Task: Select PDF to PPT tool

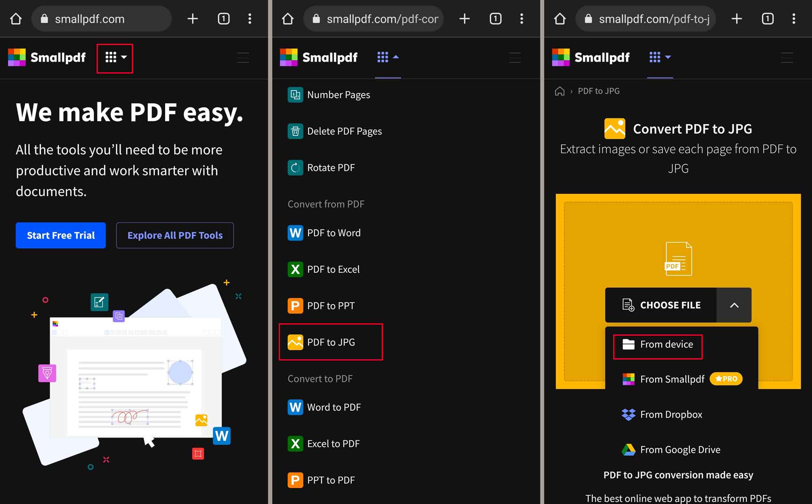Action: (x=321, y=306)
